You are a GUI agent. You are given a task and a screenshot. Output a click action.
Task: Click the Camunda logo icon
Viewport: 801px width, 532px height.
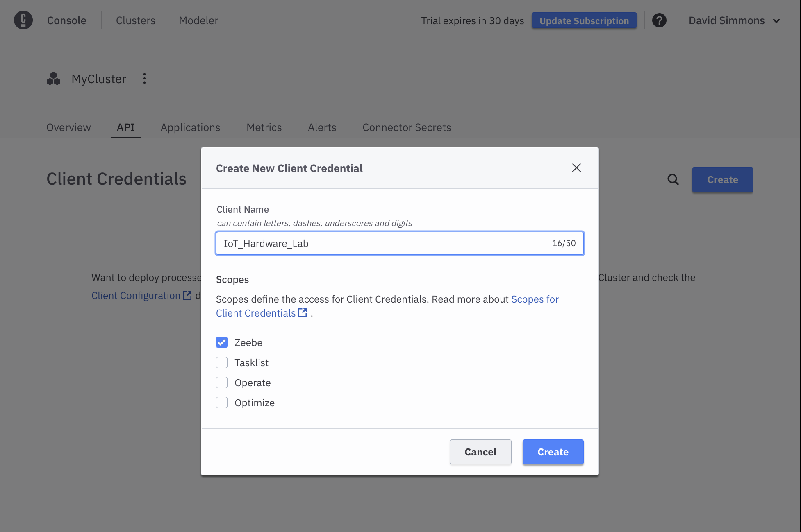pyautogui.click(x=23, y=20)
